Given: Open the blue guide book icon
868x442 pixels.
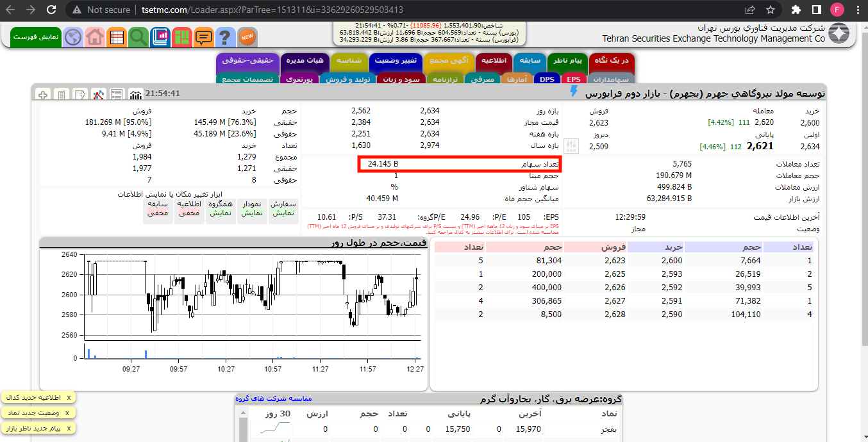Looking at the screenshot, I should pyautogui.click(x=160, y=37).
